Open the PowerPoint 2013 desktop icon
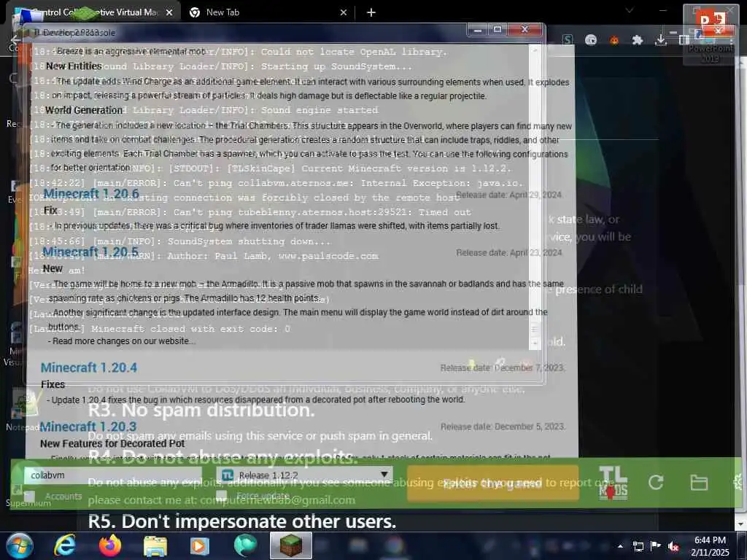 pyautogui.click(x=710, y=36)
